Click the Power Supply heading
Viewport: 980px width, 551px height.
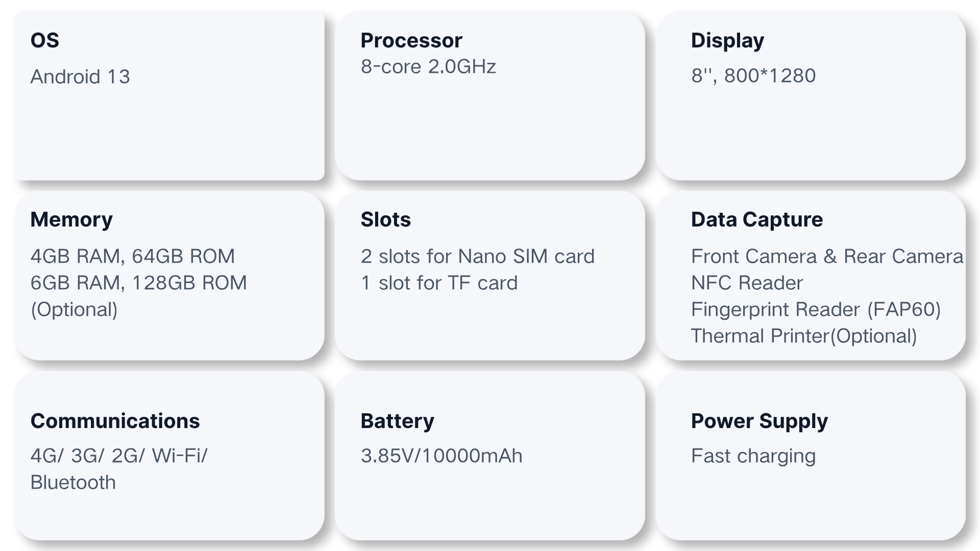[759, 421]
